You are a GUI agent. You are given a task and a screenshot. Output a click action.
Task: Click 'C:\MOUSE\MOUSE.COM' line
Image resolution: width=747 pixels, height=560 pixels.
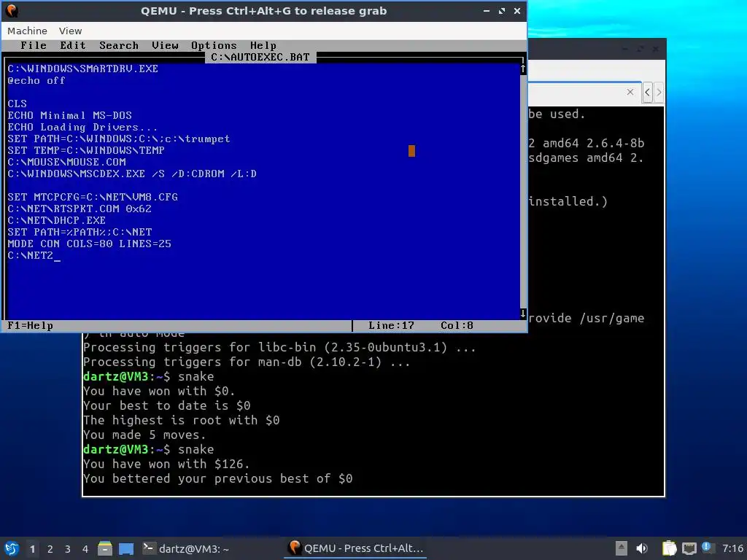[66, 162]
